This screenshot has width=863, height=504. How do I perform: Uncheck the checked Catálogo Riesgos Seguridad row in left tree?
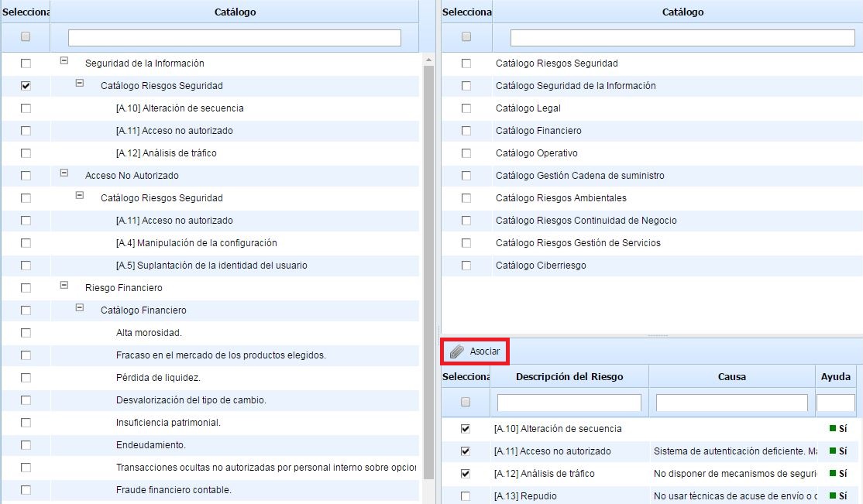(x=26, y=86)
